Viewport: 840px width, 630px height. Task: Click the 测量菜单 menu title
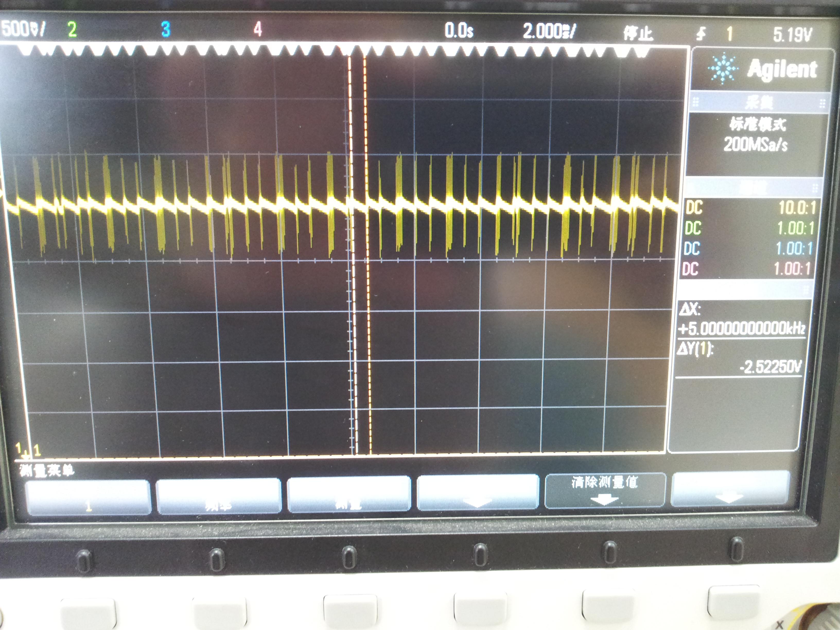pyautogui.click(x=47, y=471)
